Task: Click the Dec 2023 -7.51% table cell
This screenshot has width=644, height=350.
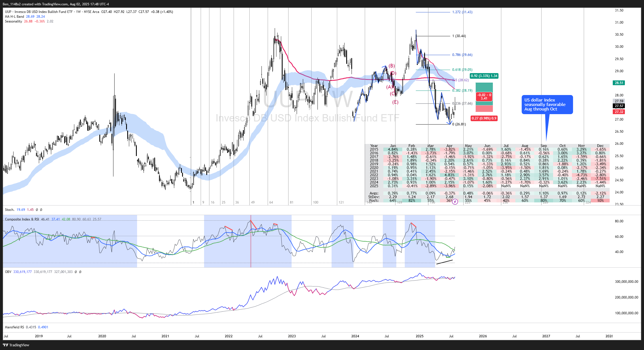Action: click(600, 179)
